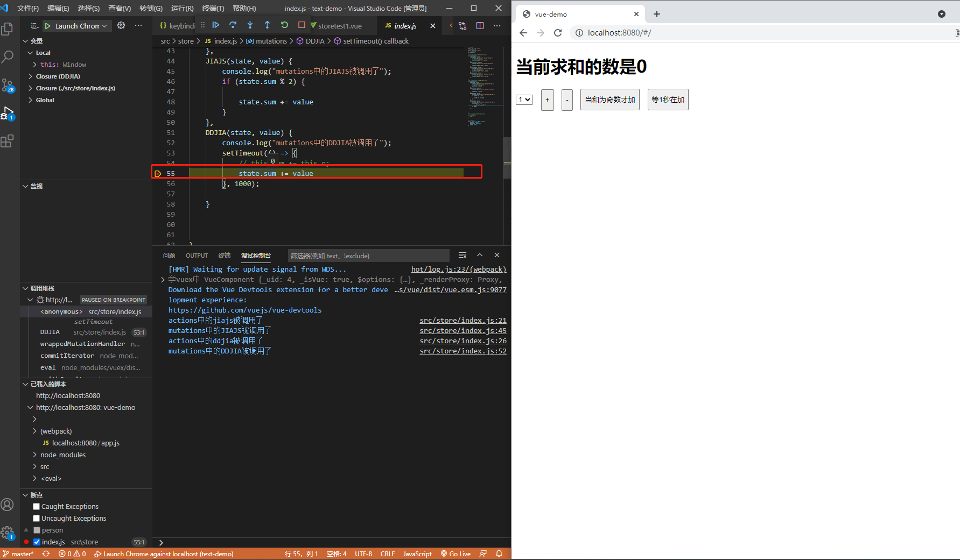The width and height of the screenshot is (960, 560).
Task: Open the Explorer view in activity bar
Action: (8, 29)
